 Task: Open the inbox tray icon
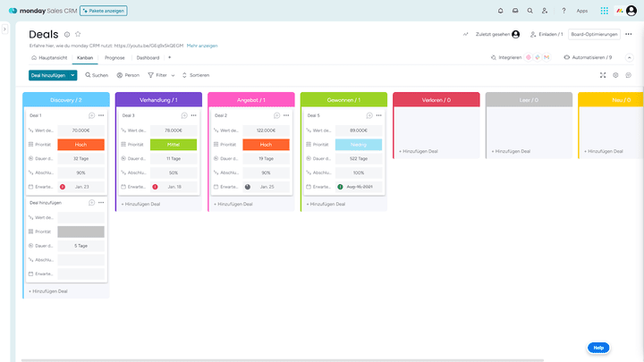tap(515, 11)
